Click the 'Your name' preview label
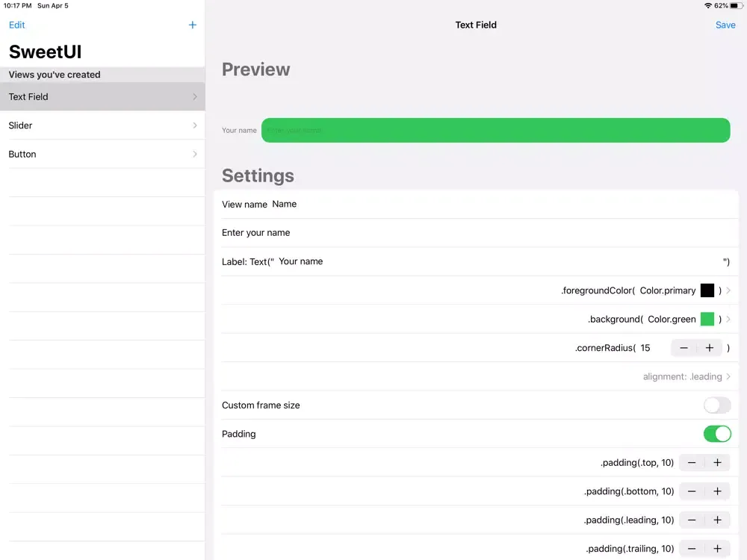Viewport: 747px width, 560px height. click(239, 131)
